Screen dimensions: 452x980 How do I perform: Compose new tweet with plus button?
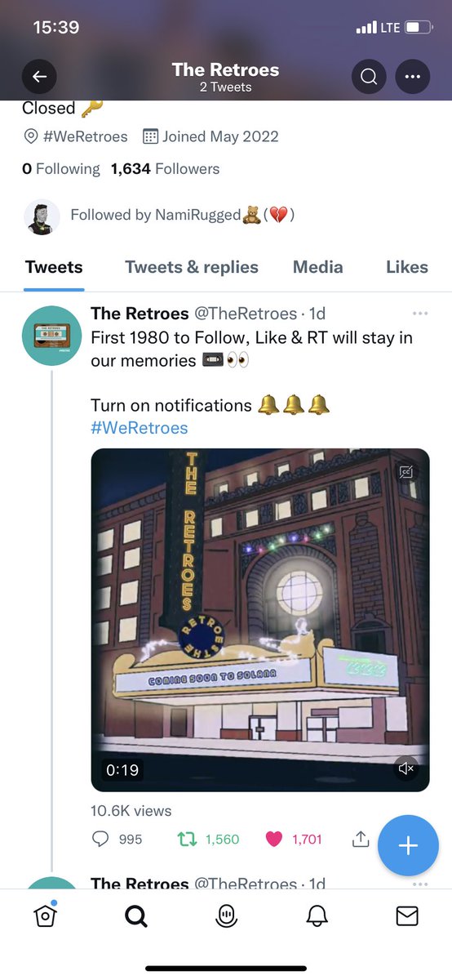(408, 845)
